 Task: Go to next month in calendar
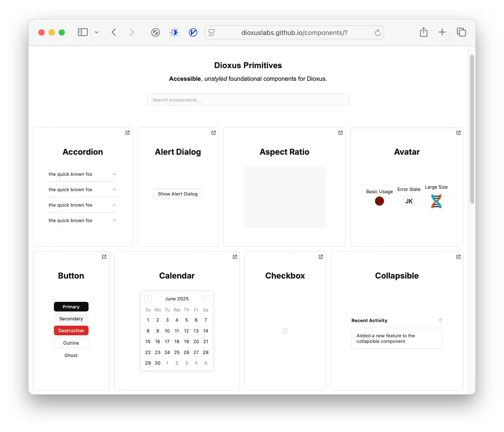coord(206,299)
